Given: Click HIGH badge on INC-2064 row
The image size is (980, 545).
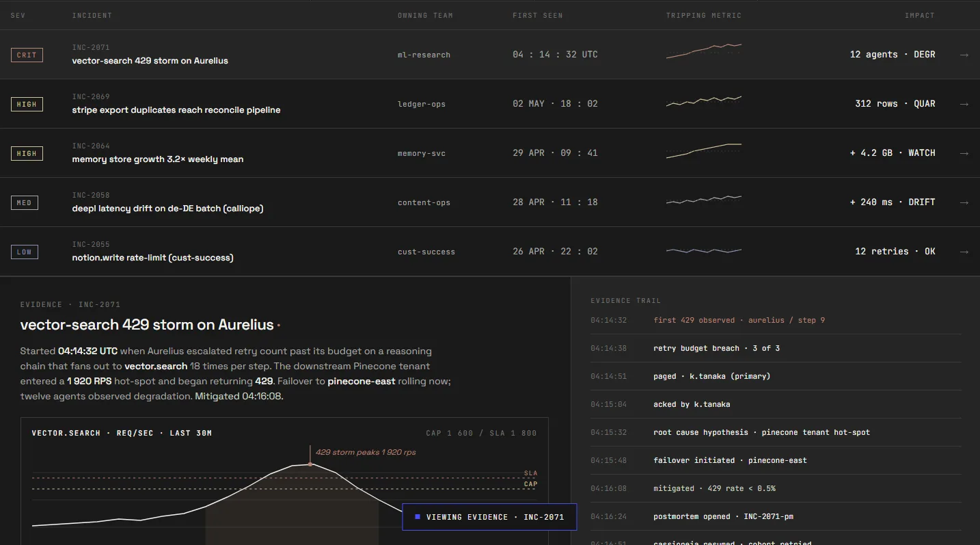Looking at the screenshot, I should 27,153.
